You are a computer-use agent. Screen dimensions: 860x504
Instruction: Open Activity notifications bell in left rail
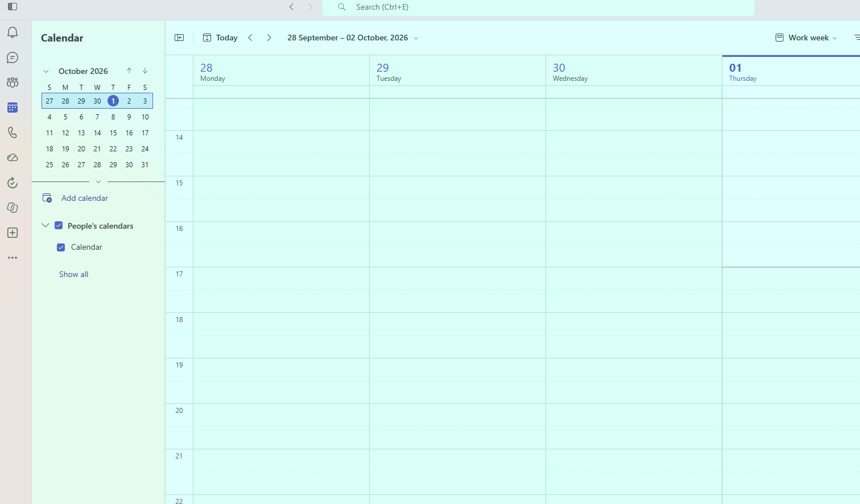click(x=13, y=32)
